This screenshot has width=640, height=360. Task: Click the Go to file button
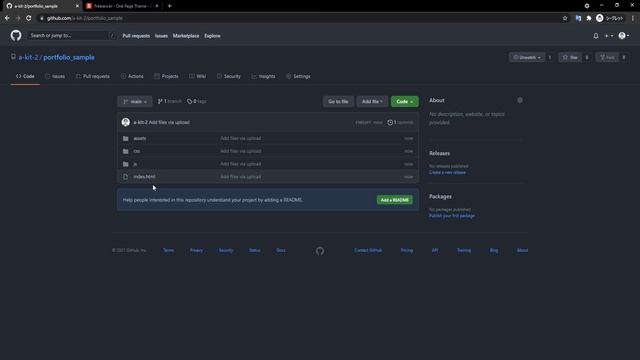(338, 102)
